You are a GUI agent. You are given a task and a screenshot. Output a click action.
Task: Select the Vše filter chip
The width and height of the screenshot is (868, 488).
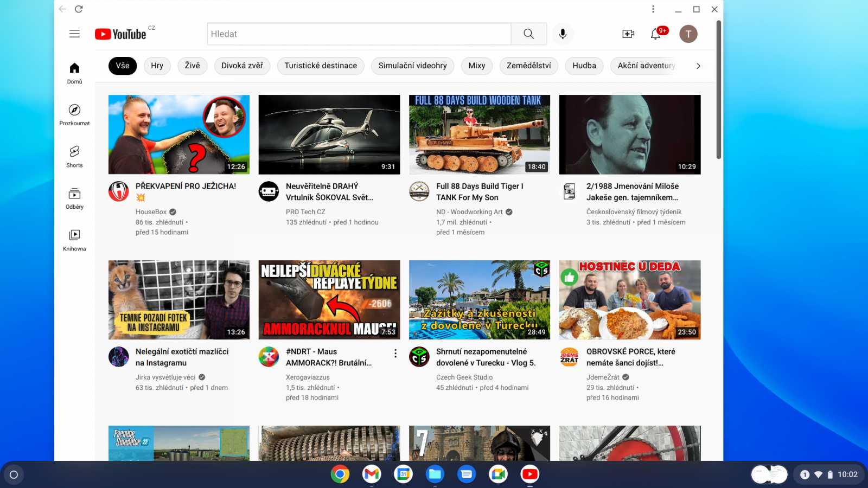123,66
